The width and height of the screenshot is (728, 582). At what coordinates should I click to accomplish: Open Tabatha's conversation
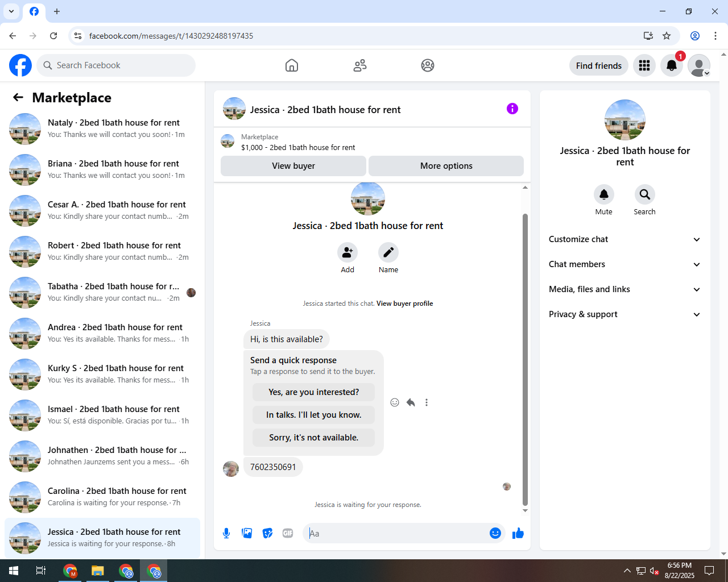pos(102,292)
